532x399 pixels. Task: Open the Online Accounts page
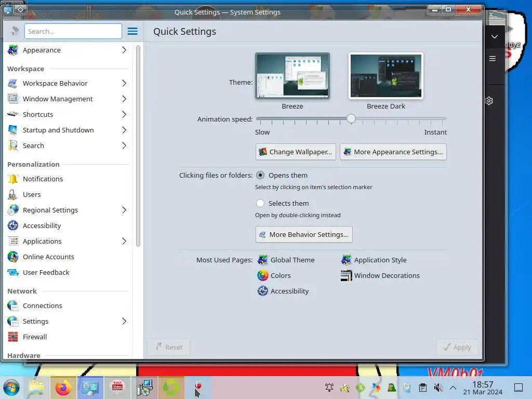point(68,257)
